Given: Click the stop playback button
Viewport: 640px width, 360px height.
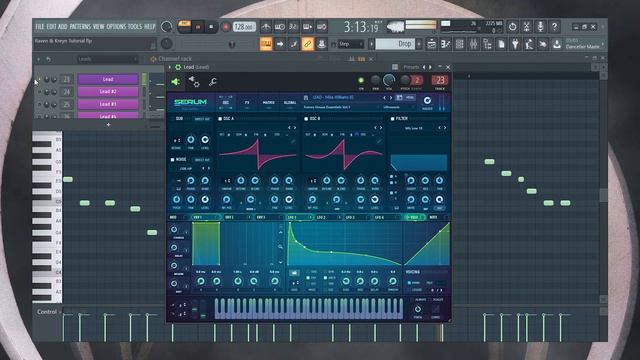Looking at the screenshot, I should point(211,27).
